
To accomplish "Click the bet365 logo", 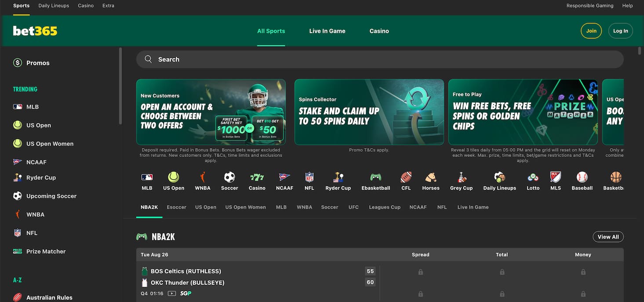I will [x=35, y=31].
